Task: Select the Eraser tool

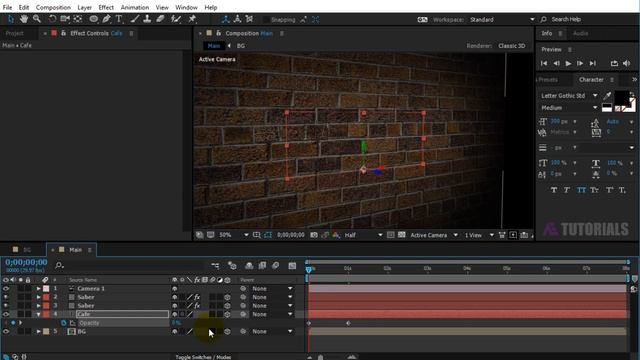Action: [x=160, y=19]
